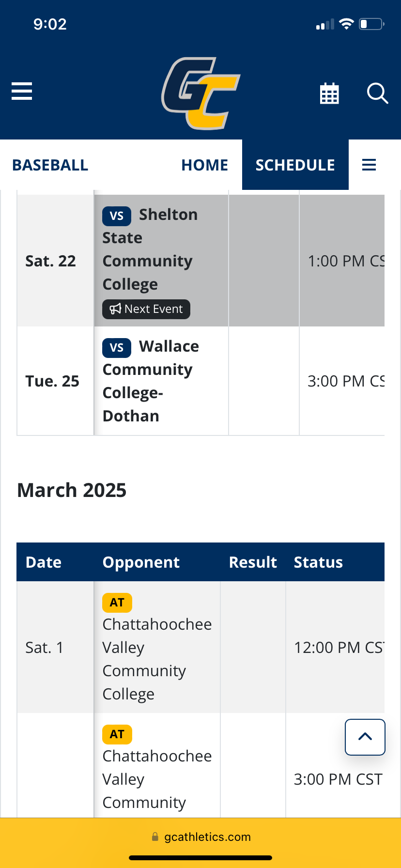401x868 pixels.
Task: Open the search icon
Action: point(377,94)
